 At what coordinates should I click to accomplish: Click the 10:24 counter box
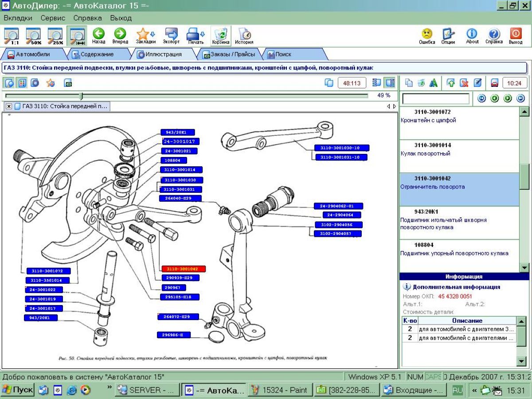(514, 83)
